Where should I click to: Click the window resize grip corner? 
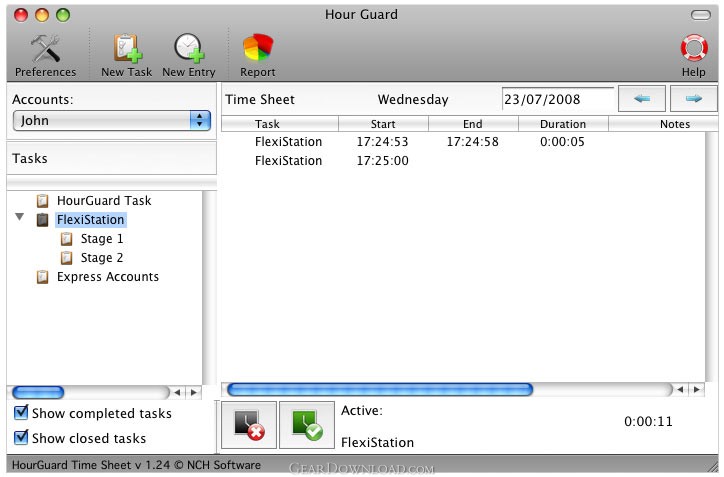point(713,466)
